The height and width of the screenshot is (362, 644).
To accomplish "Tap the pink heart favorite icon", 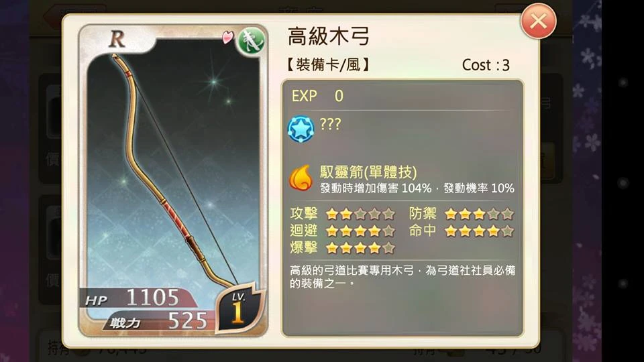I will 227,37.
